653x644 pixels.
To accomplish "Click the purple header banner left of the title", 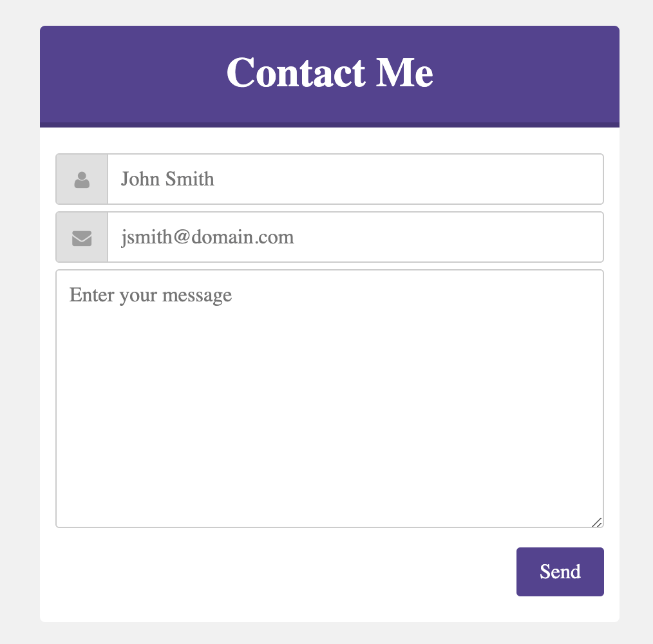I will coord(133,74).
